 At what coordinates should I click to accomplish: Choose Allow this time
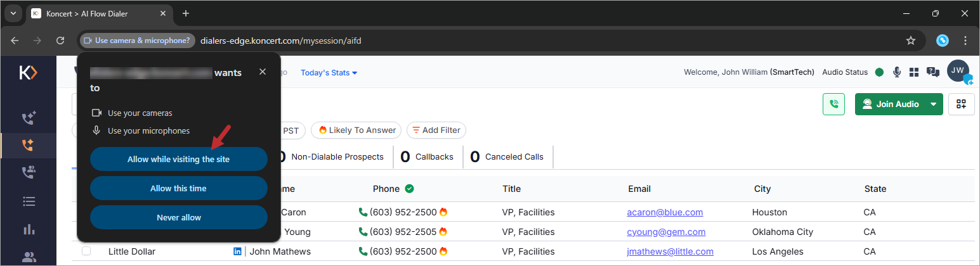pyautogui.click(x=178, y=188)
